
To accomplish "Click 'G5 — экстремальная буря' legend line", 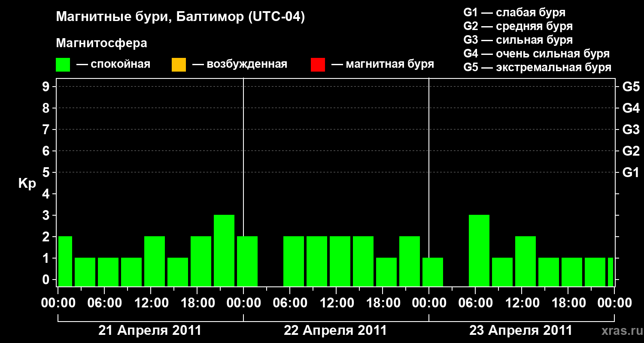I will [x=538, y=67].
